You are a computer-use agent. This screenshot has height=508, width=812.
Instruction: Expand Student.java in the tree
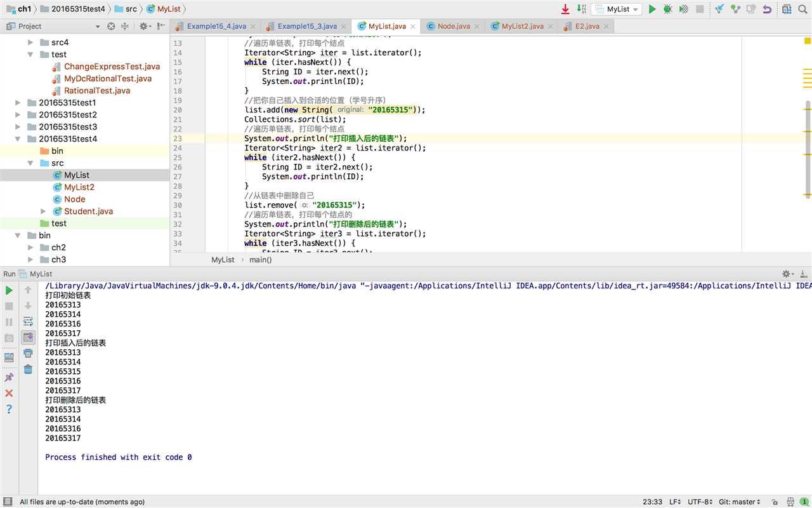43,211
